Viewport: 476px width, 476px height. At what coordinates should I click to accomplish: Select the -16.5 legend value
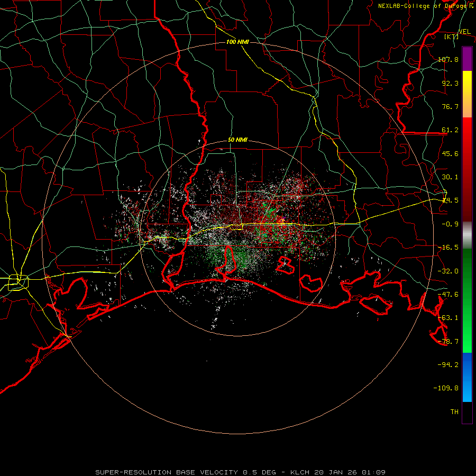448,247
